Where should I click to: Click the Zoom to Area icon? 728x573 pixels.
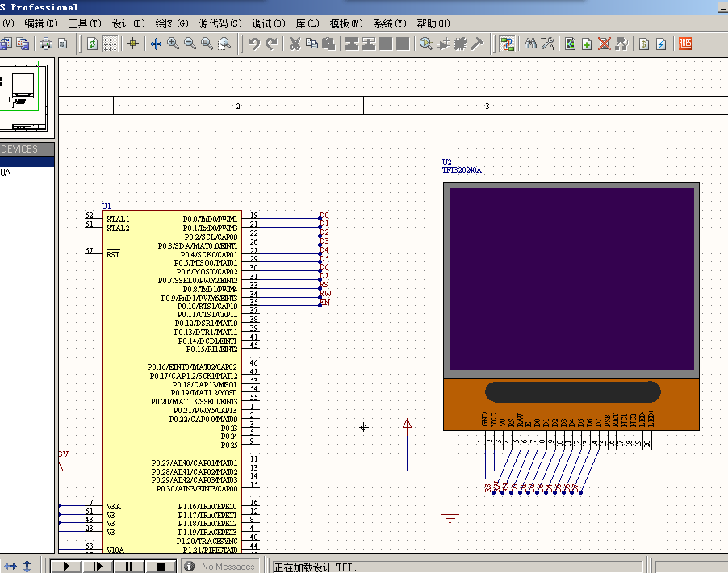point(224,44)
